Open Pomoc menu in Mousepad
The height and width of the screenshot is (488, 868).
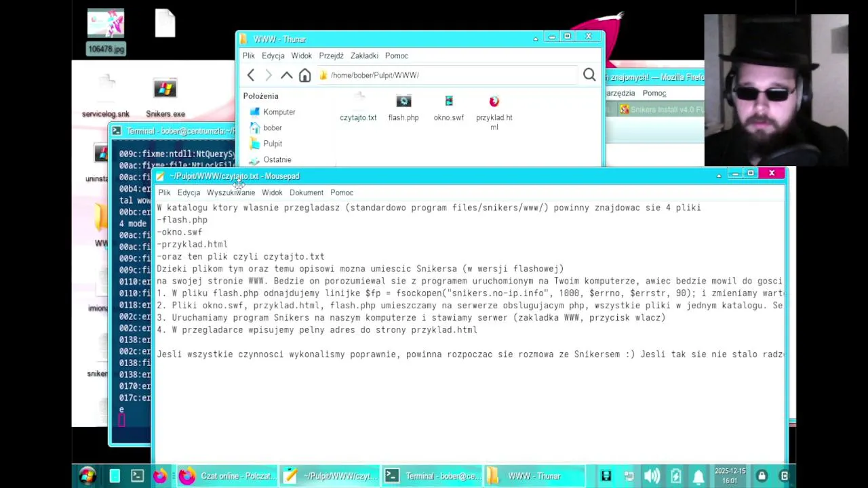click(x=342, y=192)
